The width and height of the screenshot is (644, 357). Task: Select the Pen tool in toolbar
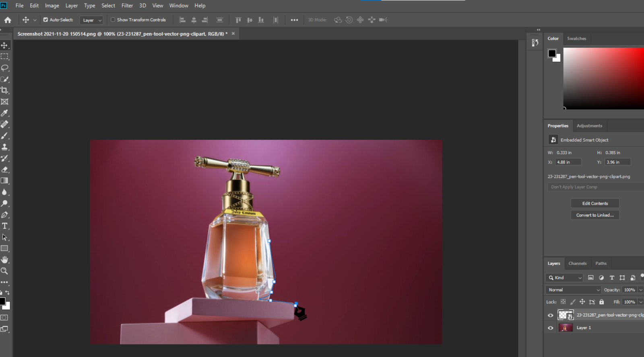pyautogui.click(x=5, y=215)
